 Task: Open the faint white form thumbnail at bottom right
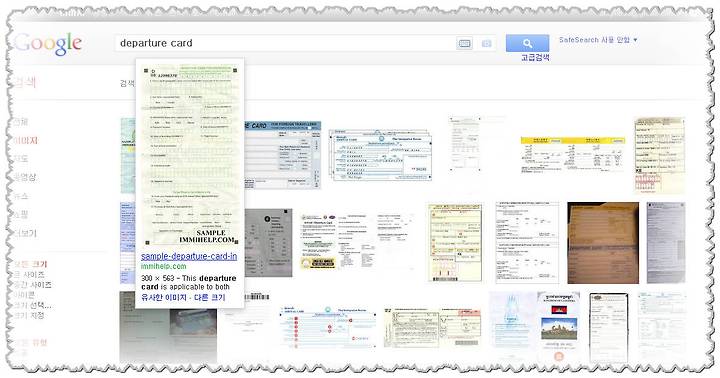(x=662, y=327)
